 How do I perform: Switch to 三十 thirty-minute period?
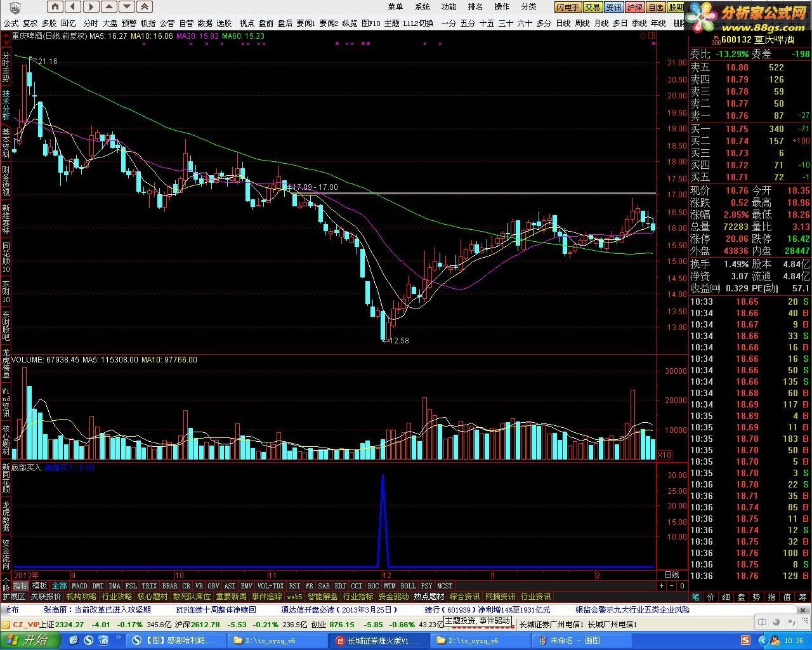point(506,23)
